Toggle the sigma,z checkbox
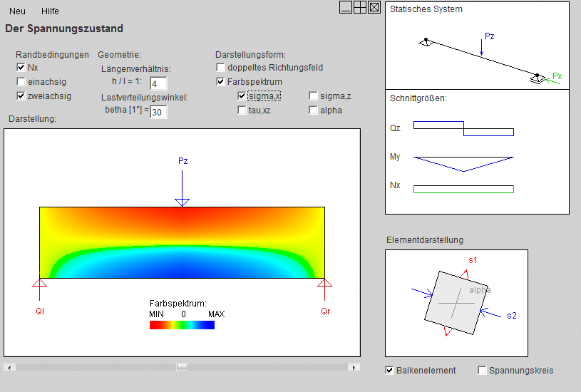The image size is (581, 392). click(x=314, y=96)
